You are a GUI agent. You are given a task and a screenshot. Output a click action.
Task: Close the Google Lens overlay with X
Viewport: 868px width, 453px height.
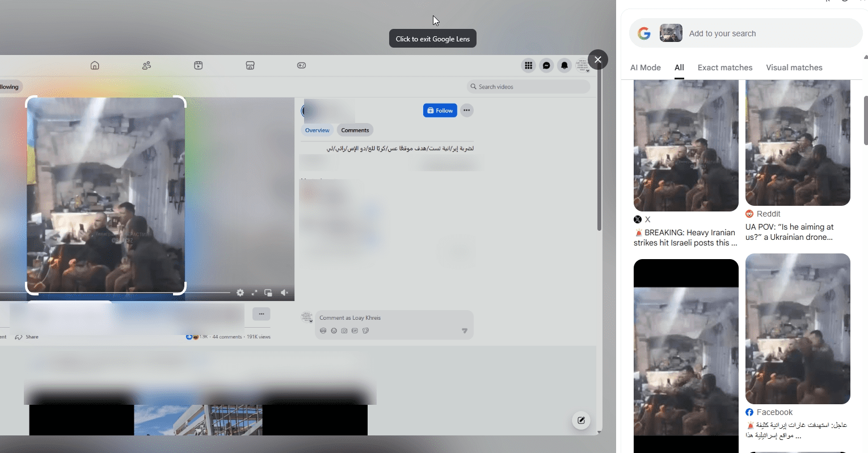(598, 60)
